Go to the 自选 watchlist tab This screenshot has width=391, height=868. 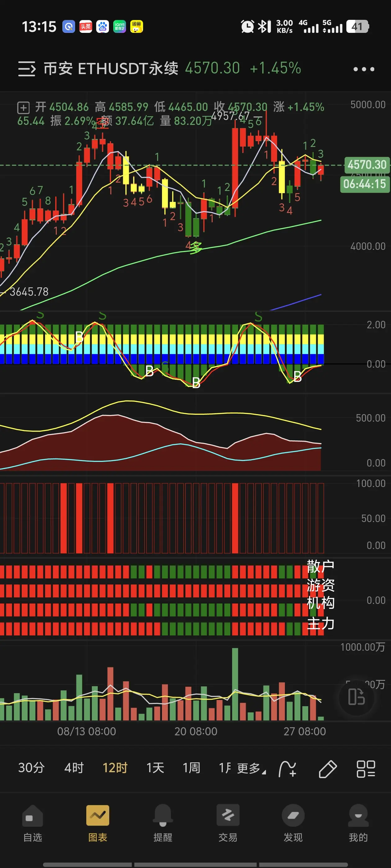[x=33, y=823]
